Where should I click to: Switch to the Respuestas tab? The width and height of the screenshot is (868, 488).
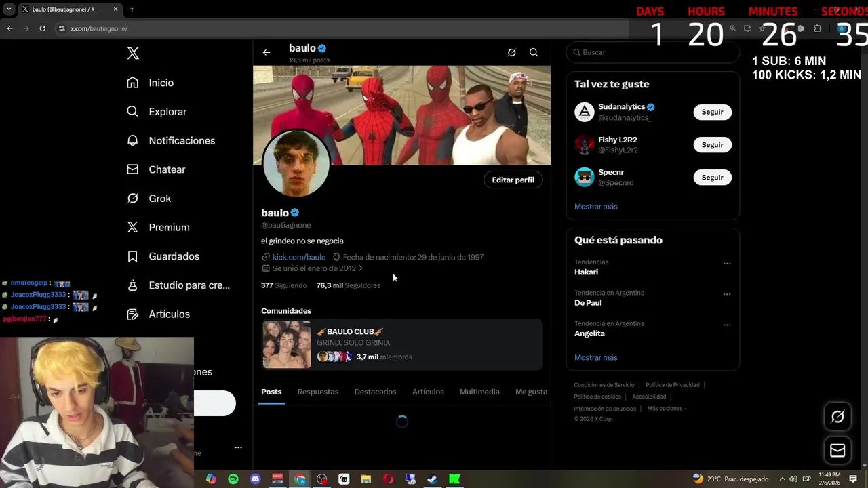[317, 392]
